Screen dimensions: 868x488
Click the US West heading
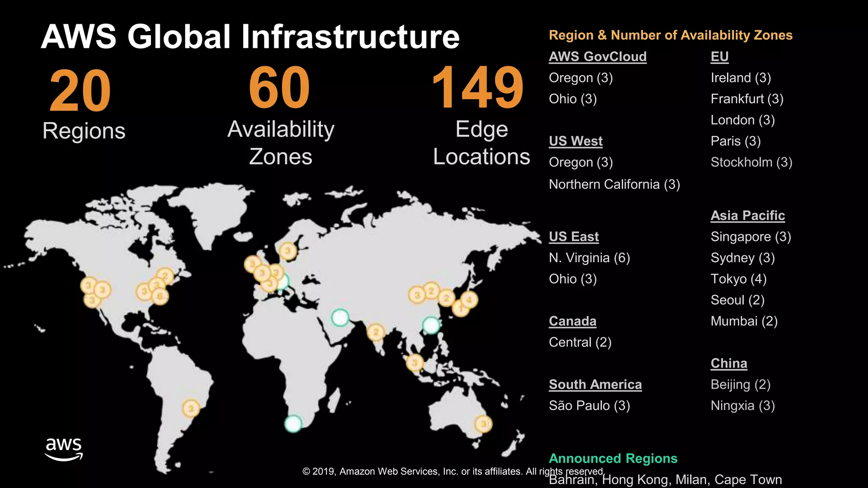click(576, 141)
